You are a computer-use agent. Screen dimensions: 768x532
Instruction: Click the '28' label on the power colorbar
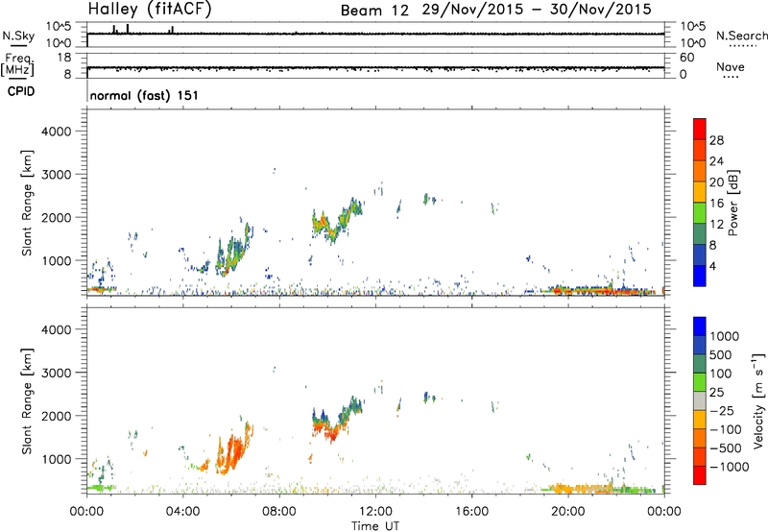tap(716, 140)
